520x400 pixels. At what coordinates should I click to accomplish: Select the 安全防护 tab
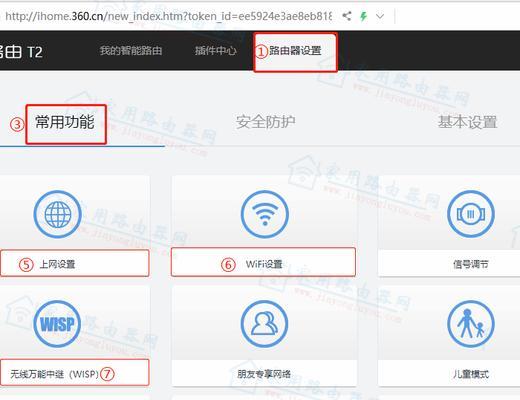266,122
